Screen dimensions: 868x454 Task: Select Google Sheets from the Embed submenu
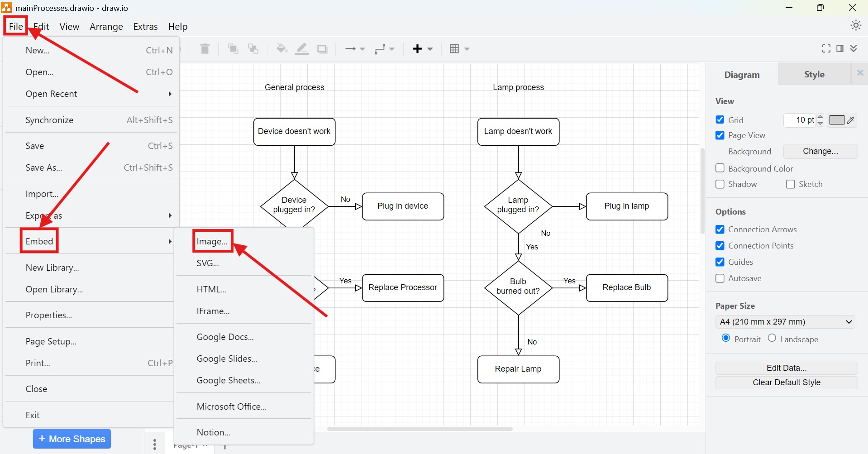tap(228, 380)
